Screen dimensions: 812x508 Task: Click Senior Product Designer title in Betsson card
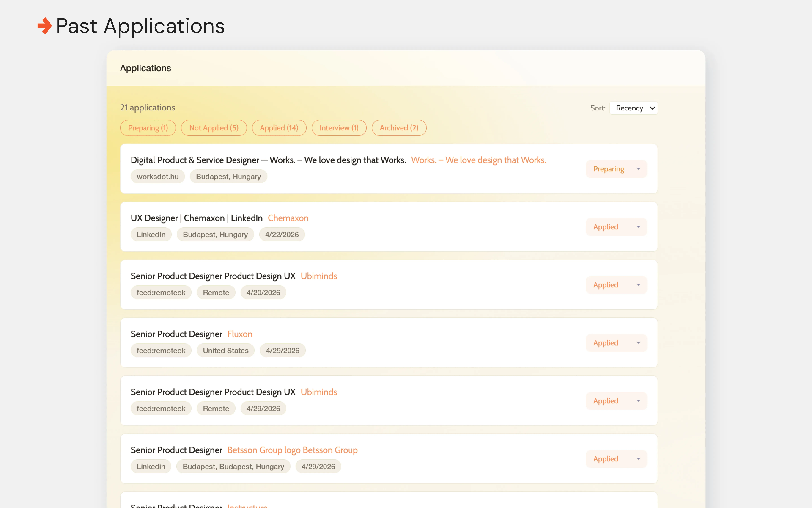(x=176, y=450)
